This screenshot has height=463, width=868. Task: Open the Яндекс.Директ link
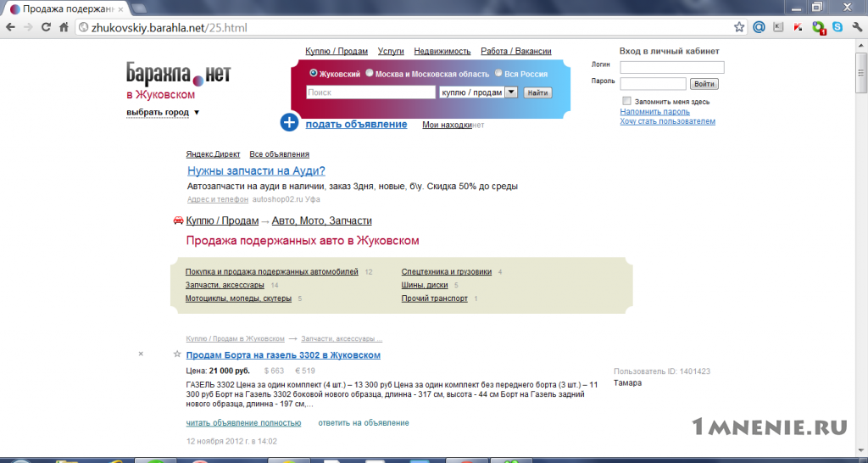pyautogui.click(x=213, y=154)
